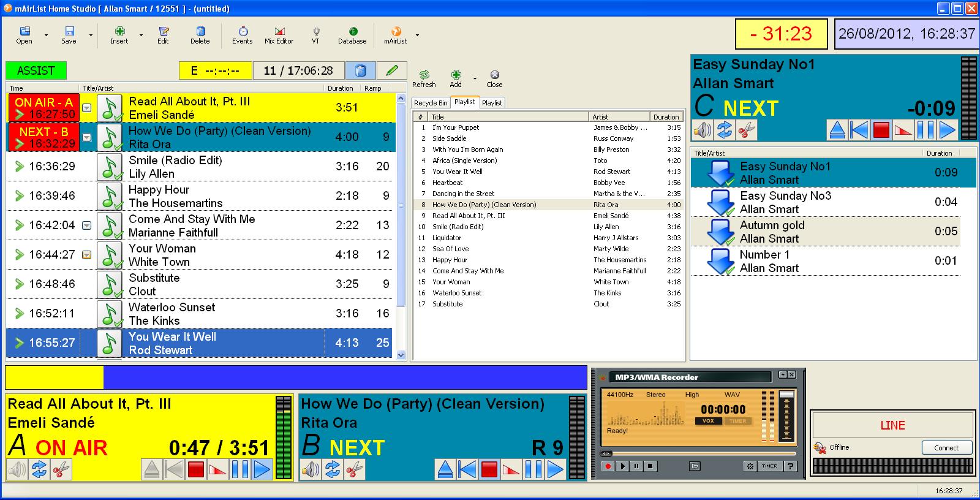Viewport: 980px width, 500px height.
Task: Toggle ASSIST mode button
Action: tap(36, 70)
